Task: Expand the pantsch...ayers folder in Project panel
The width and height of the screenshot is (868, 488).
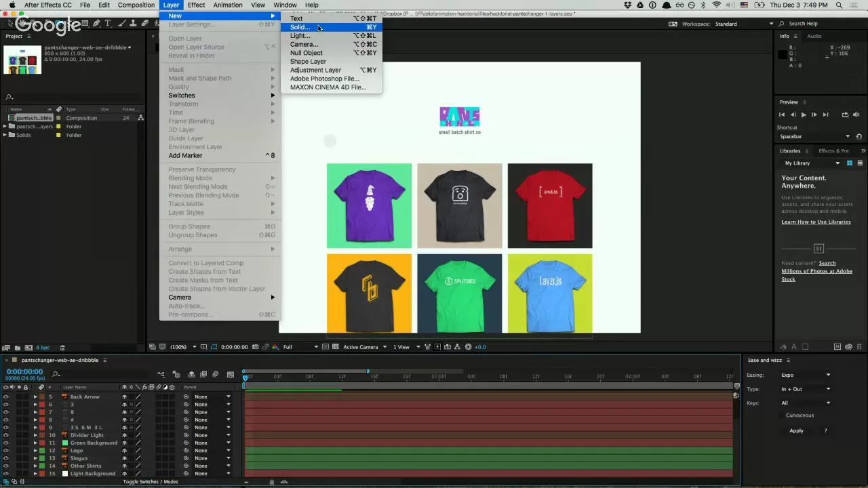Action: pyautogui.click(x=5, y=127)
